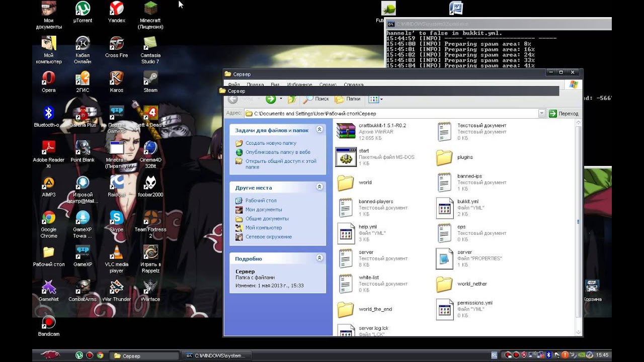Select the help.yml file
644x362 pixels.
362,233
